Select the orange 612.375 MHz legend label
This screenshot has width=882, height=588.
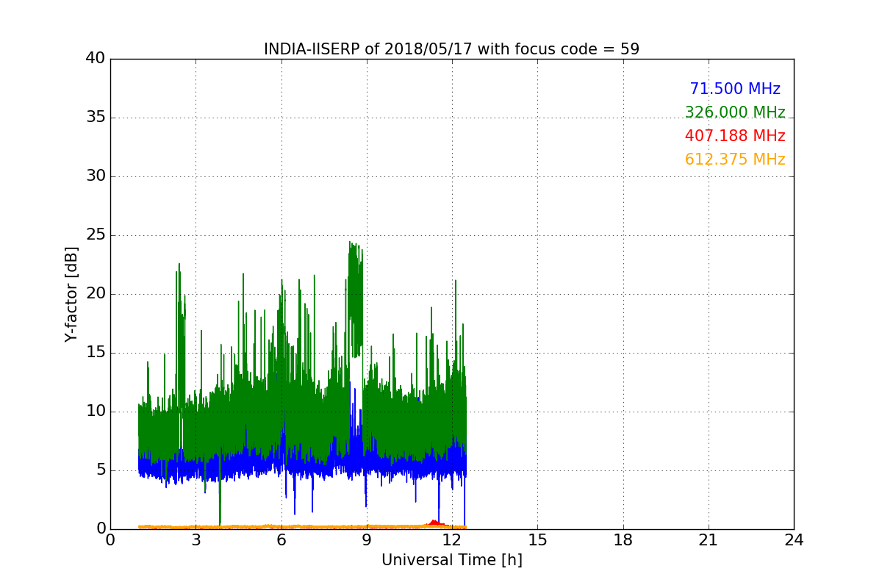[x=735, y=159]
